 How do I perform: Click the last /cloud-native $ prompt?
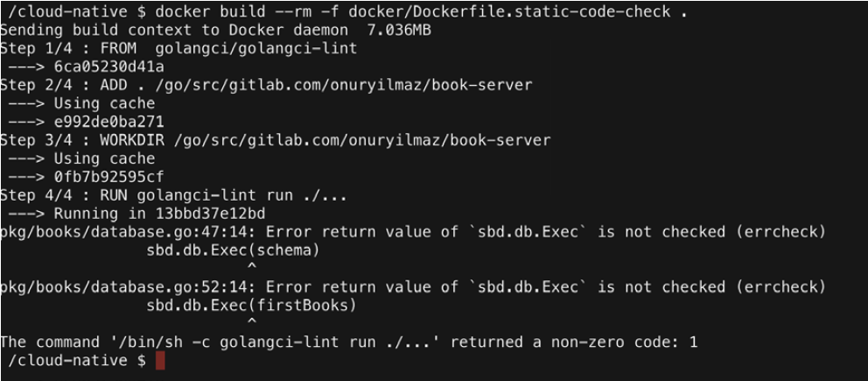coord(76,361)
